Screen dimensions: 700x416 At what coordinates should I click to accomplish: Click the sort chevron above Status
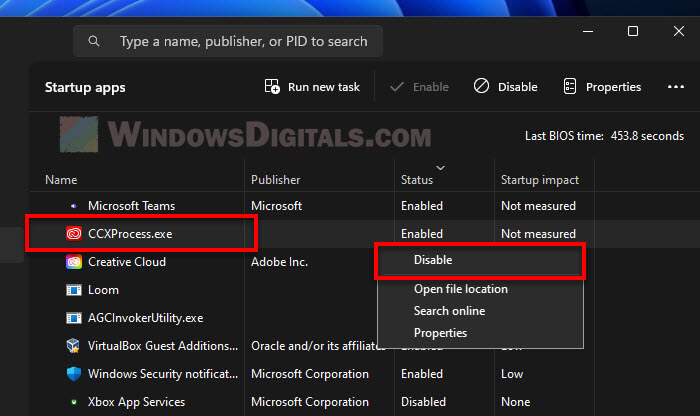(441, 168)
